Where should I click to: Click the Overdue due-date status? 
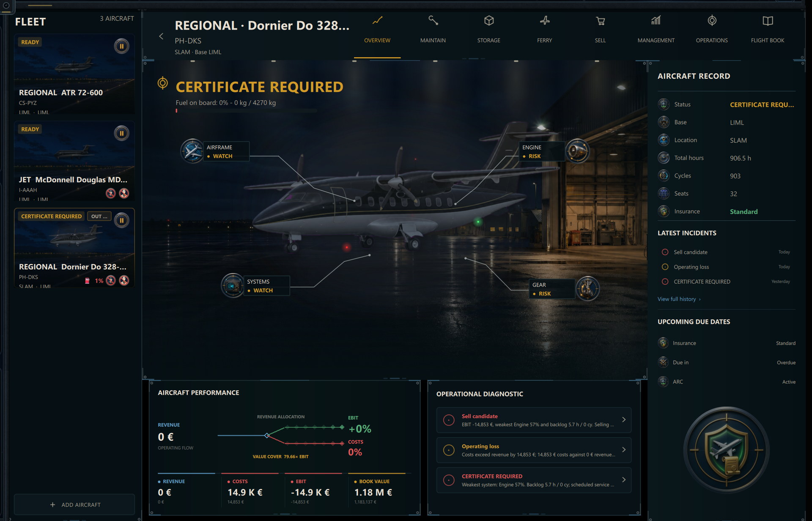786,362
